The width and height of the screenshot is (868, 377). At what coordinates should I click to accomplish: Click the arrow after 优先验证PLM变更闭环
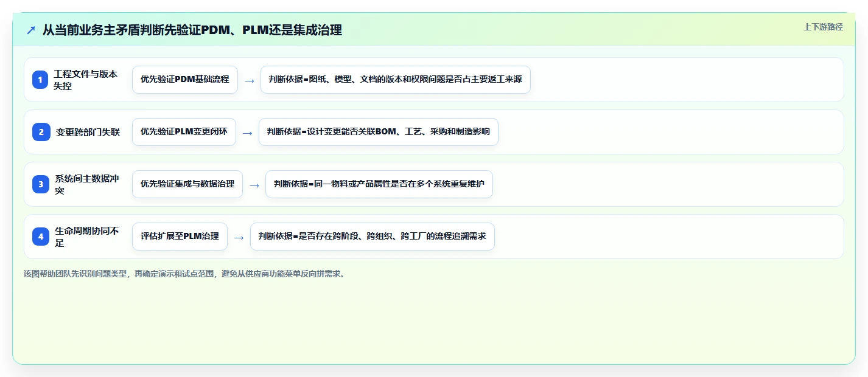tap(247, 133)
